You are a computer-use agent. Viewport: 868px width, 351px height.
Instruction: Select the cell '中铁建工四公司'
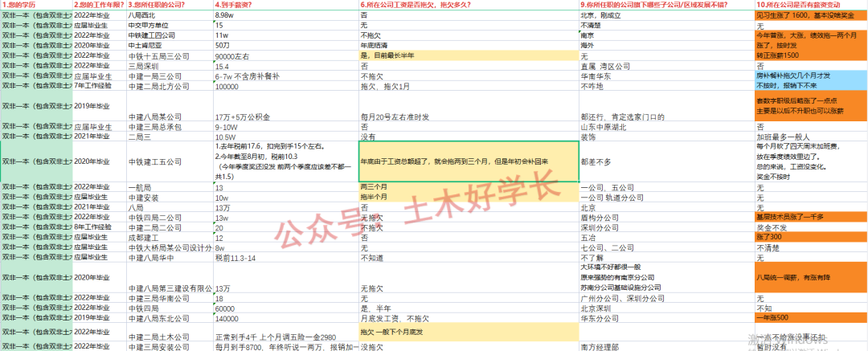pos(170,35)
